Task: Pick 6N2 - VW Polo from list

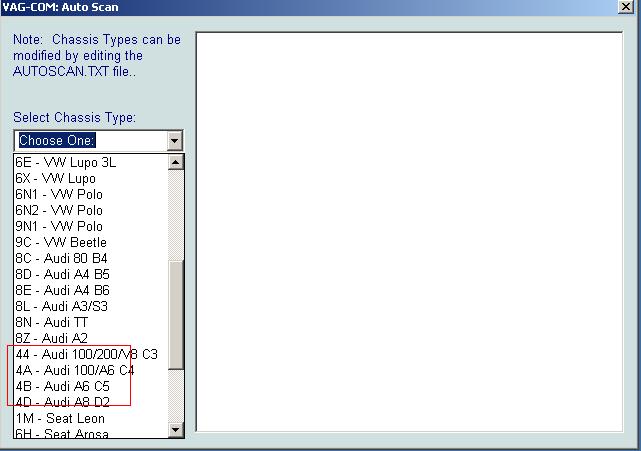Action: pos(58,210)
